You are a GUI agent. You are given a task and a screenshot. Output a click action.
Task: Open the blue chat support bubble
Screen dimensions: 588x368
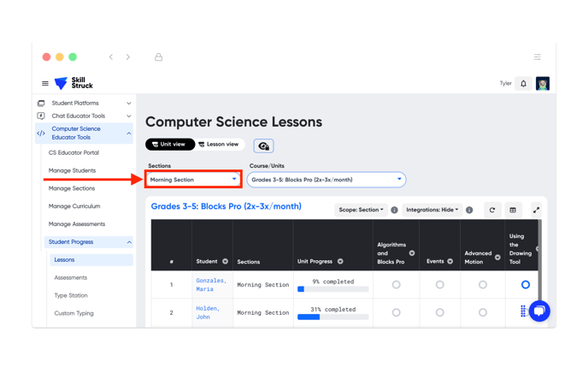pyautogui.click(x=539, y=311)
